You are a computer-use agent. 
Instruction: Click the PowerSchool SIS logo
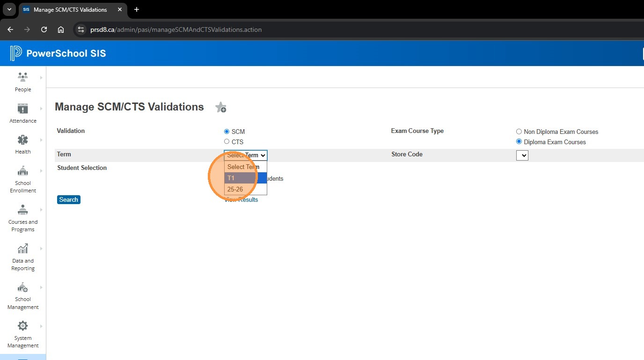[x=58, y=53]
